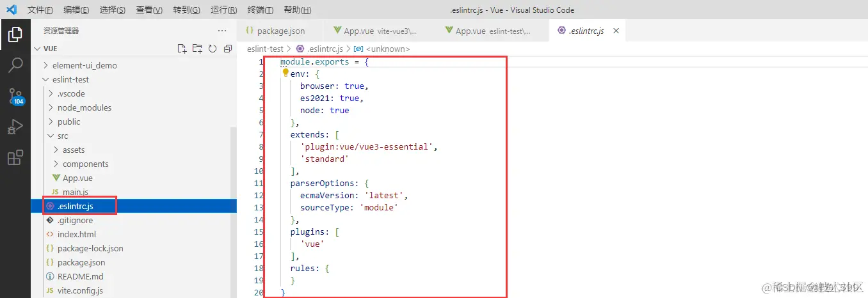Click the Explorer panel vertical scrollbar

click(234, 212)
